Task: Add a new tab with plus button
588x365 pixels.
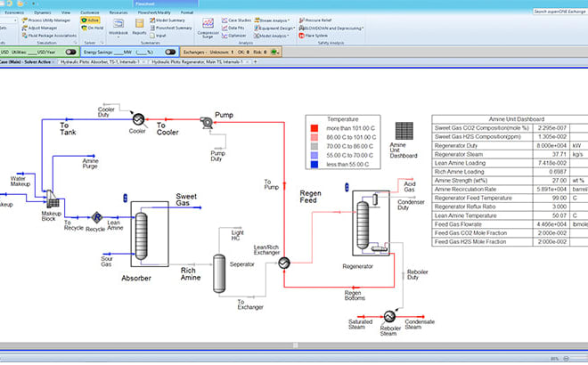Action: [256, 61]
